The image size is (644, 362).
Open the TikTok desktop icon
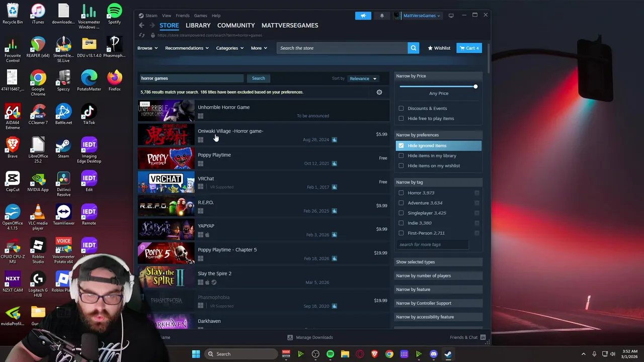pyautogui.click(x=89, y=114)
